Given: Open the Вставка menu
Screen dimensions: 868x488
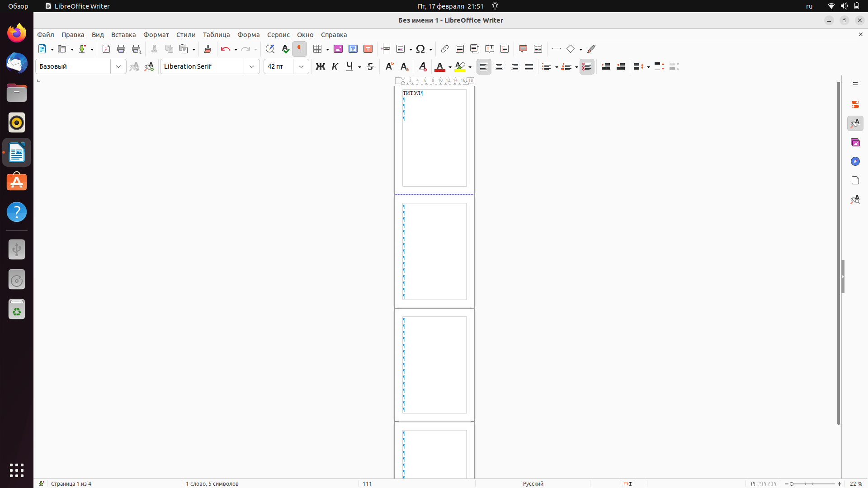Looking at the screenshot, I should click(x=123, y=35).
